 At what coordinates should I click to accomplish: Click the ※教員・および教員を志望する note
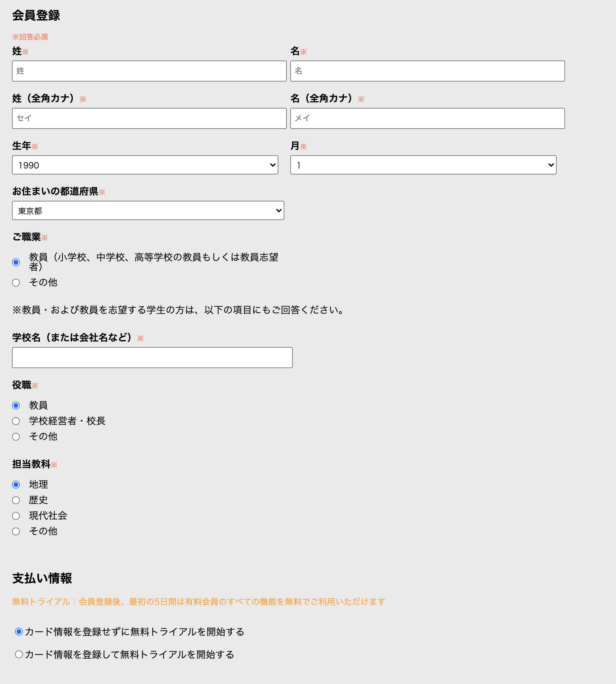(178, 310)
